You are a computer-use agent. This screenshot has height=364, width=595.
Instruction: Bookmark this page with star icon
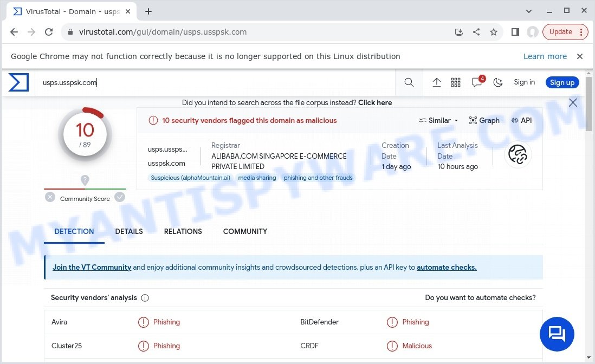click(x=493, y=32)
